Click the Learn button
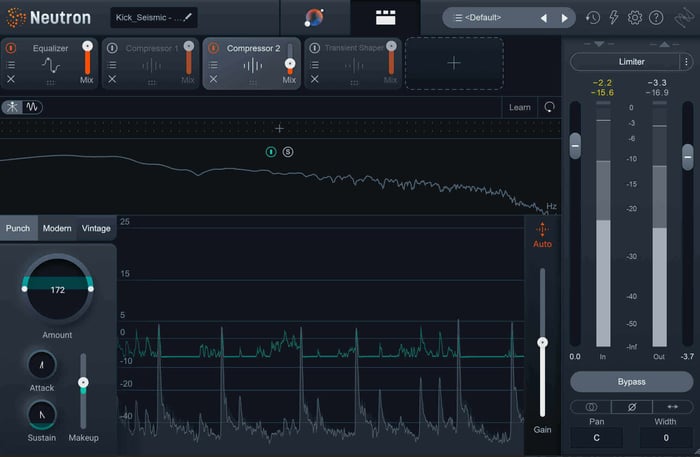The height and width of the screenshot is (457, 700). coord(520,107)
